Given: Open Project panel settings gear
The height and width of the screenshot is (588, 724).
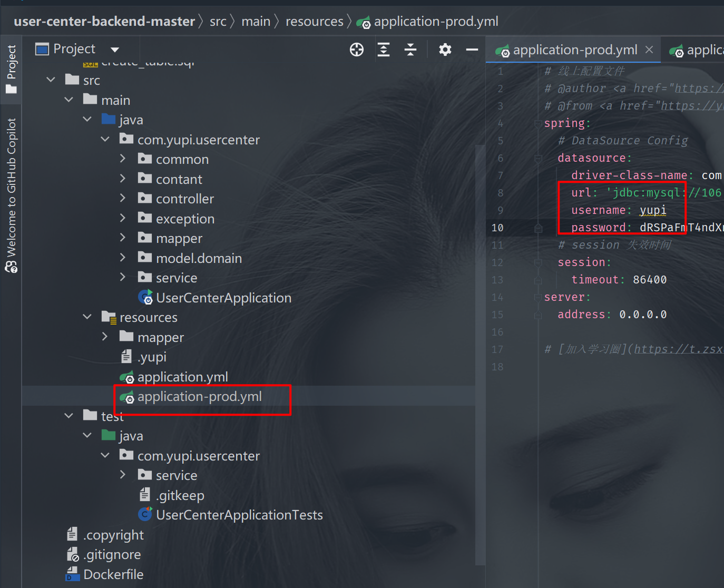Looking at the screenshot, I should tap(445, 50).
